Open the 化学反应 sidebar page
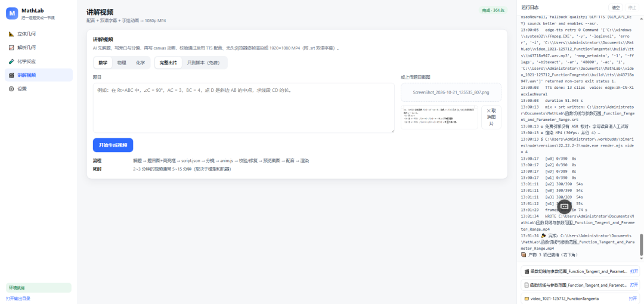 point(39,61)
